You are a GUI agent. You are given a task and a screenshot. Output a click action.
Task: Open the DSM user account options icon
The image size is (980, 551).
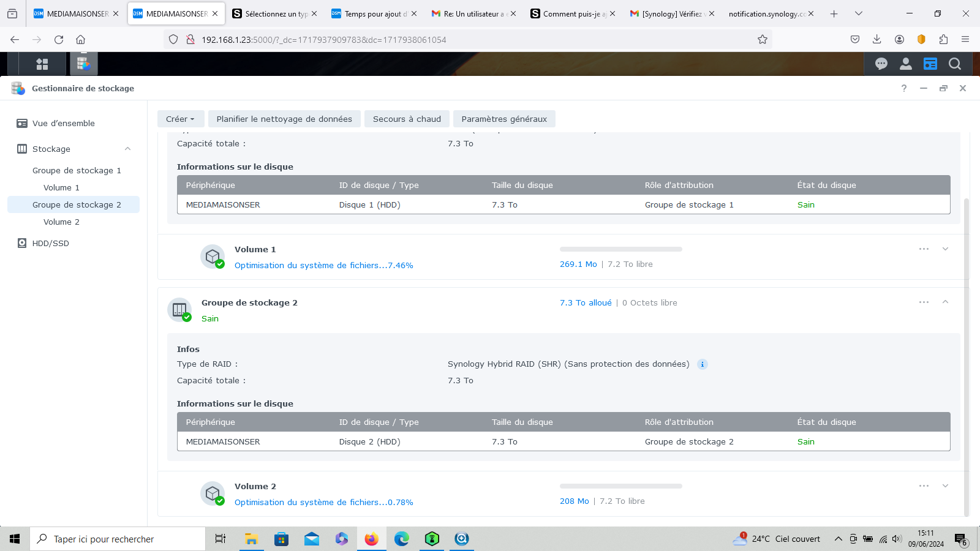906,64
